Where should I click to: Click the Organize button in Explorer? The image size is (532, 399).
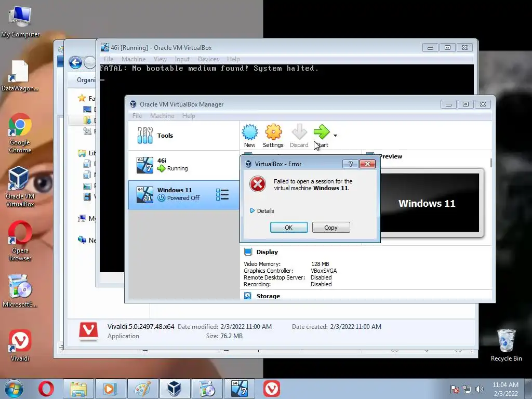[86, 79]
